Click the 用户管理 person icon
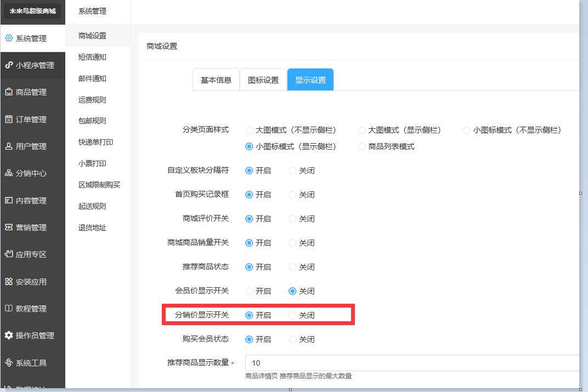This screenshot has width=588, height=392. (x=9, y=146)
